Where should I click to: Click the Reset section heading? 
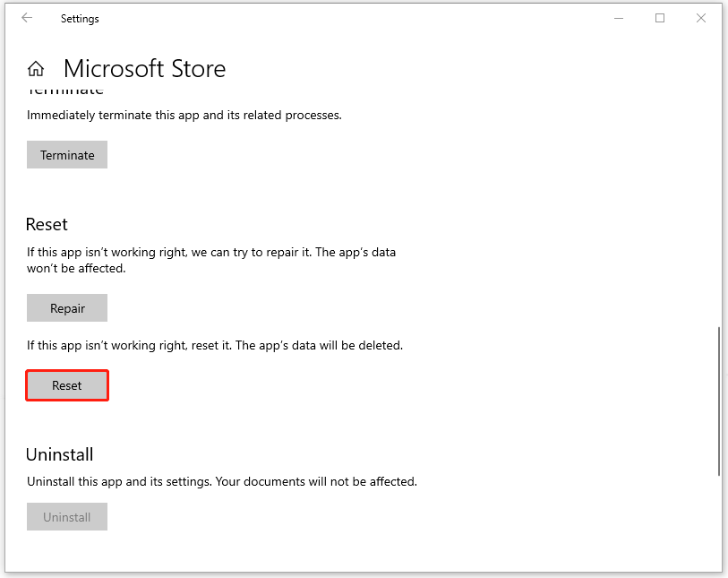click(47, 224)
